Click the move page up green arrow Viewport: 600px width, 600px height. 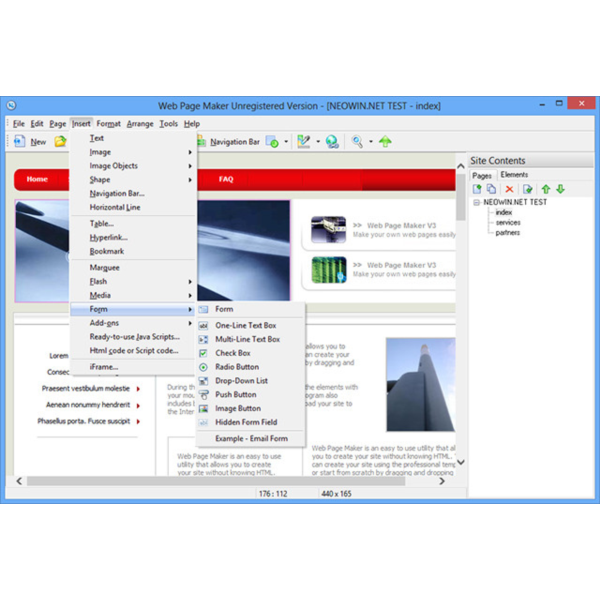point(546,189)
